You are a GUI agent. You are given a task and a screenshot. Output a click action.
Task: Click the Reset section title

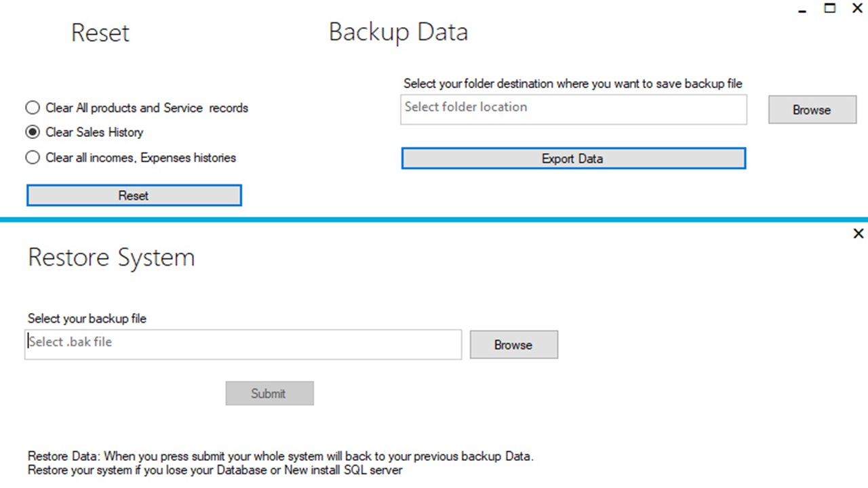[x=100, y=33]
